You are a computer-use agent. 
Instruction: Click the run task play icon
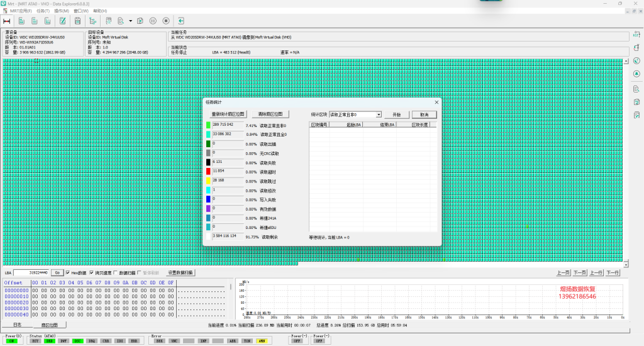point(140,21)
